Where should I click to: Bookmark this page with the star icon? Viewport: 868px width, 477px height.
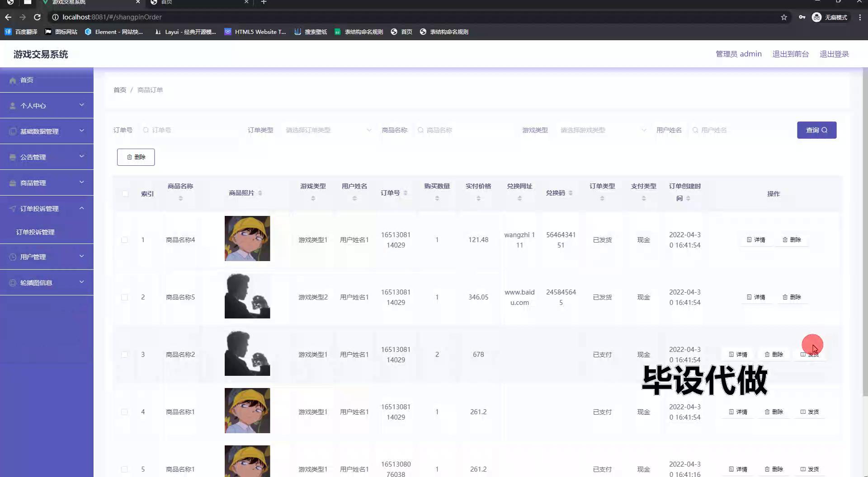(x=784, y=17)
